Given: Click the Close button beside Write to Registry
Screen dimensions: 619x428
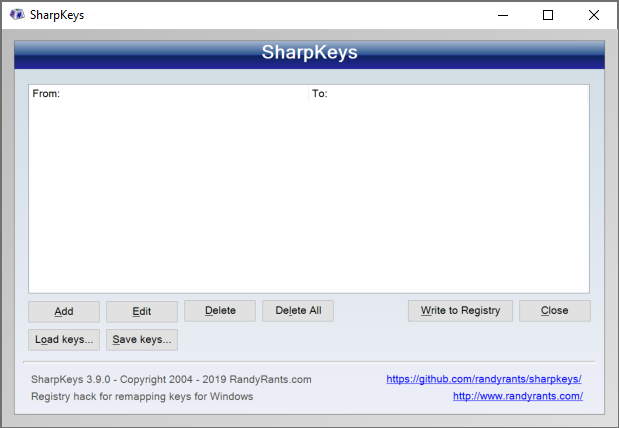Looking at the screenshot, I should pos(555,311).
